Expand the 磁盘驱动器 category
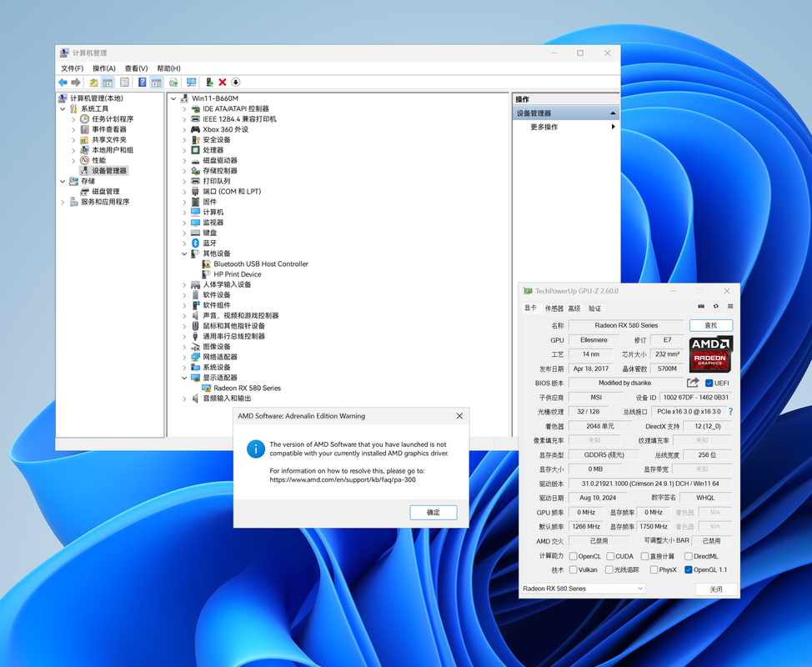The image size is (812, 667). (x=184, y=161)
